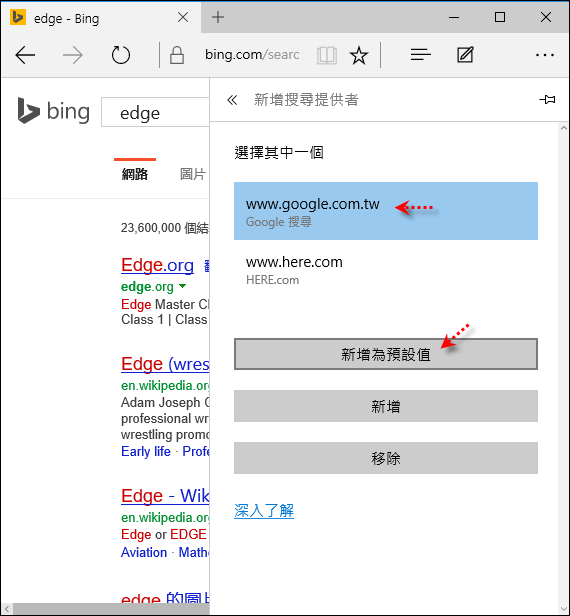Open the Make a Web Note icon
Image resolution: width=570 pixels, height=616 pixels.
pos(465,55)
